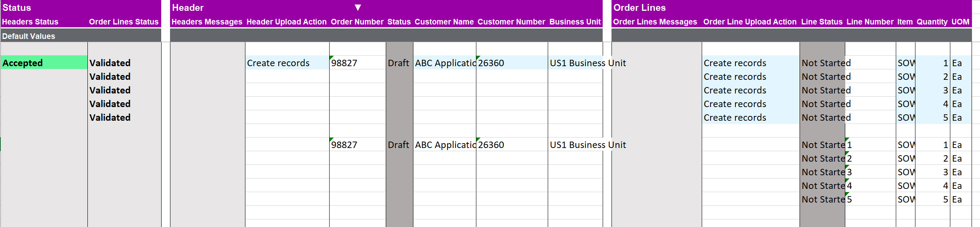
Task: Click the Business Unit column heading
Action: [x=575, y=22]
